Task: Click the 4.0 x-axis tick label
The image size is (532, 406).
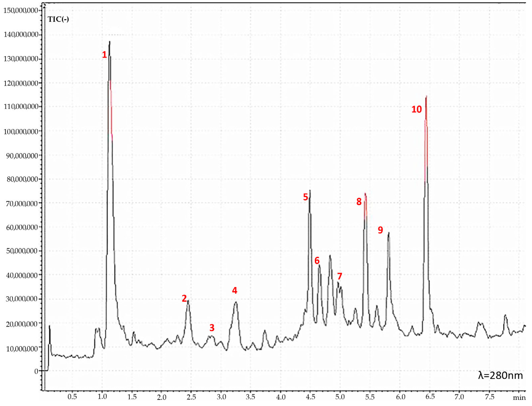Action: point(281,397)
